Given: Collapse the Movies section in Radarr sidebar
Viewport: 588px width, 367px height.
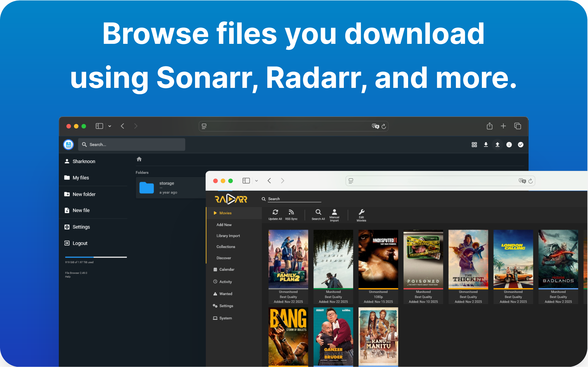Looking at the screenshot, I should click(225, 213).
